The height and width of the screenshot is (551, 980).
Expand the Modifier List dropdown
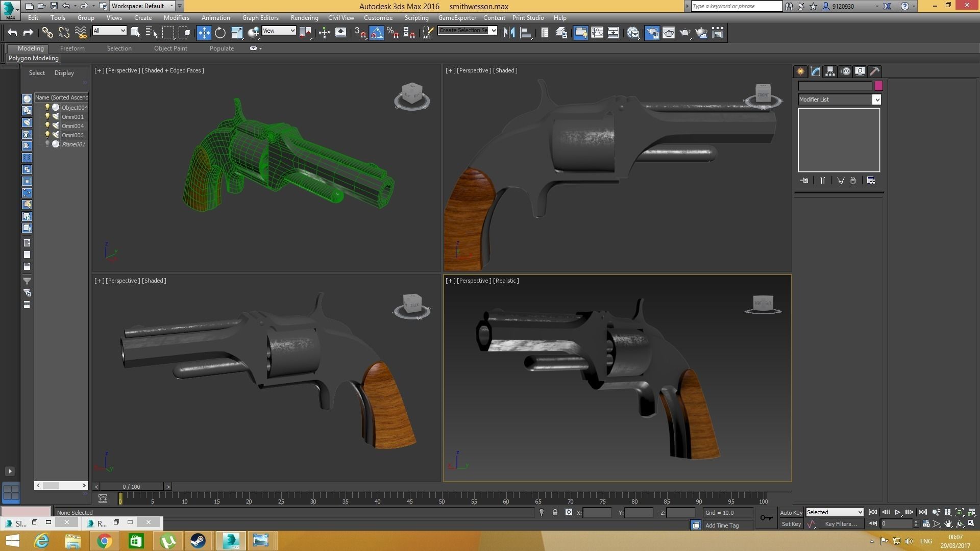click(x=876, y=99)
